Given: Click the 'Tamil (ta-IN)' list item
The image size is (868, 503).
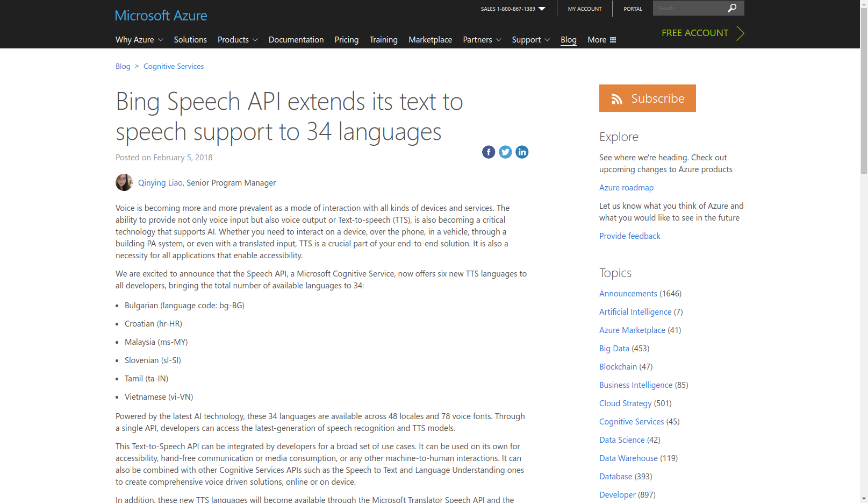Looking at the screenshot, I should pyautogui.click(x=146, y=379).
